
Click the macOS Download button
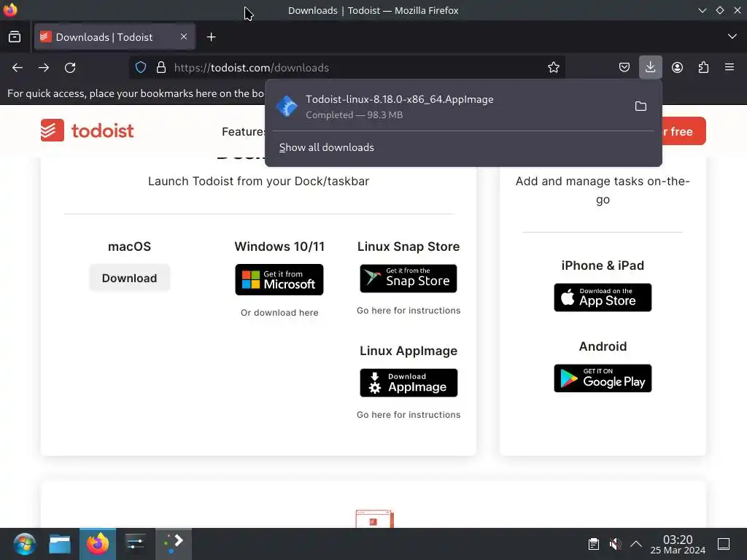[x=129, y=278]
